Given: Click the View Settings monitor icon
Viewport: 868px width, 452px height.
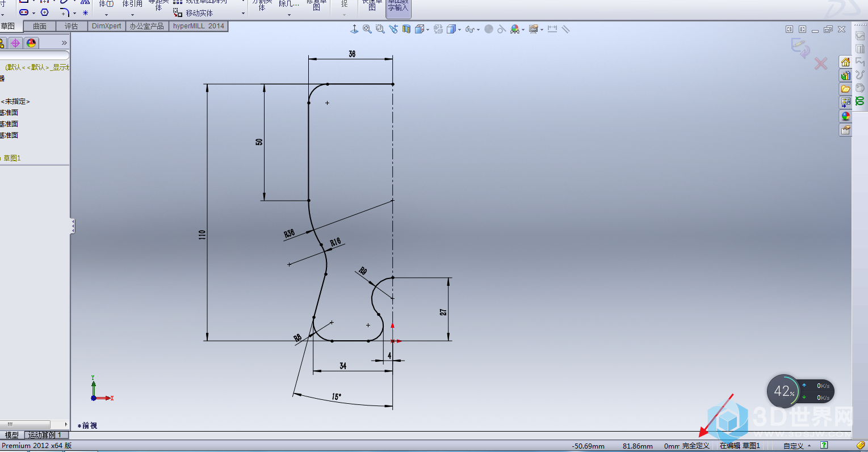Looking at the screenshot, I should pyautogui.click(x=533, y=29).
